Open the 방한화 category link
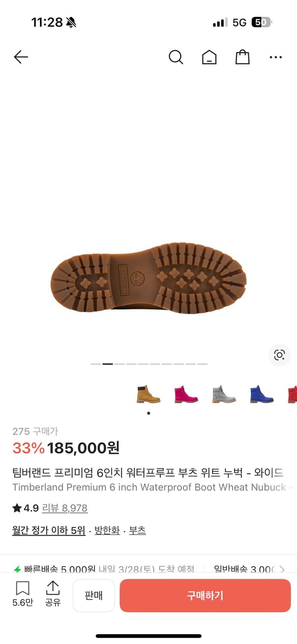Screen dimensions: 297x644 point(107,531)
